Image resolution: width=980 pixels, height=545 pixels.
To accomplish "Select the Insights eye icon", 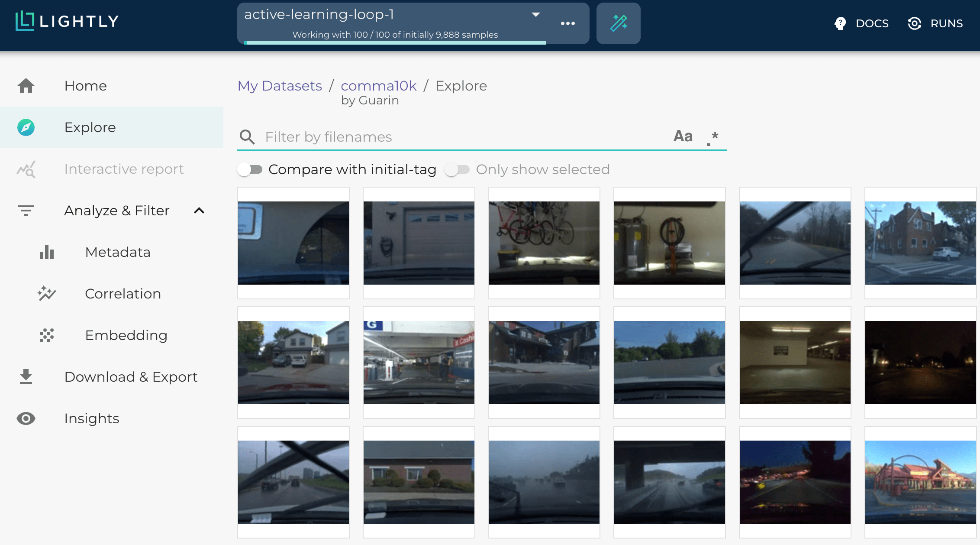I will pyautogui.click(x=26, y=418).
